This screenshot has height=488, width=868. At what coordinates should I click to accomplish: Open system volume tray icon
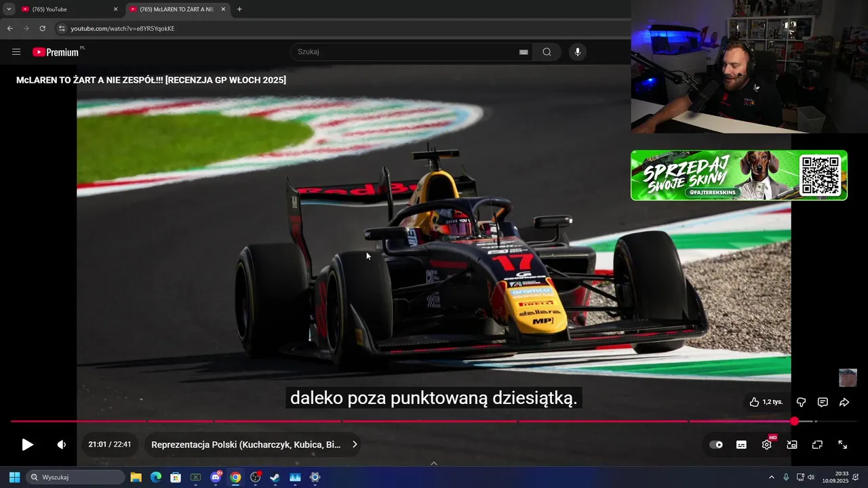point(811,477)
